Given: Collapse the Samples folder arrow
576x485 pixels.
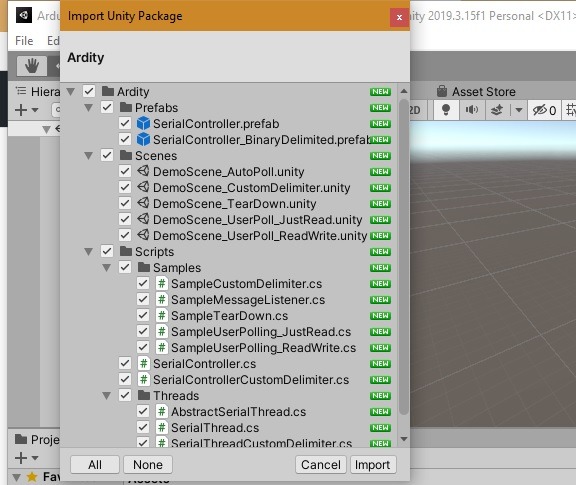Looking at the screenshot, I should 107,268.
